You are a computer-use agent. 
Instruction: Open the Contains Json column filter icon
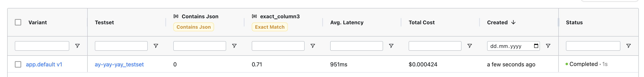(234, 46)
